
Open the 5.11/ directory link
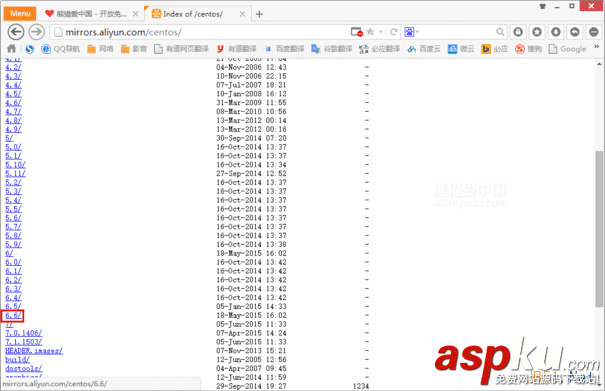point(15,174)
